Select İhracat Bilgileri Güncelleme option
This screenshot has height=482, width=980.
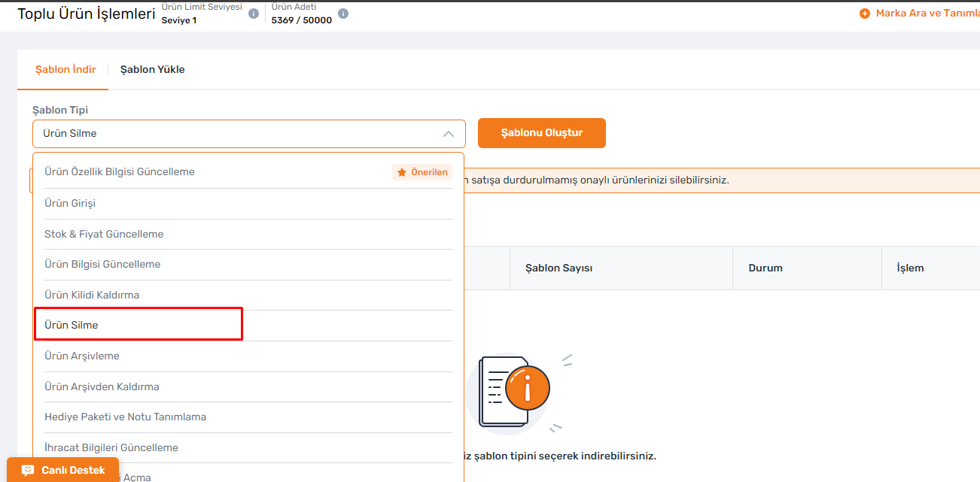coord(248,447)
